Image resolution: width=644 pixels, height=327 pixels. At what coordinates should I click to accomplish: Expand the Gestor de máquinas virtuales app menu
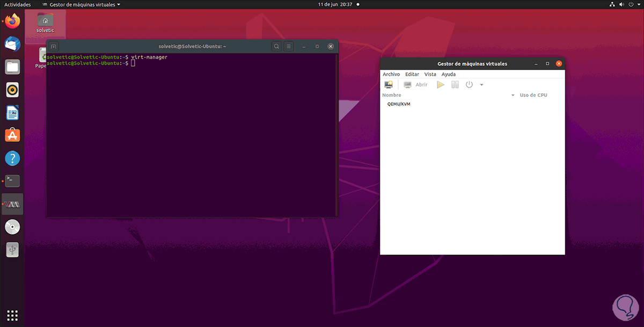pyautogui.click(x=85, y=4)
